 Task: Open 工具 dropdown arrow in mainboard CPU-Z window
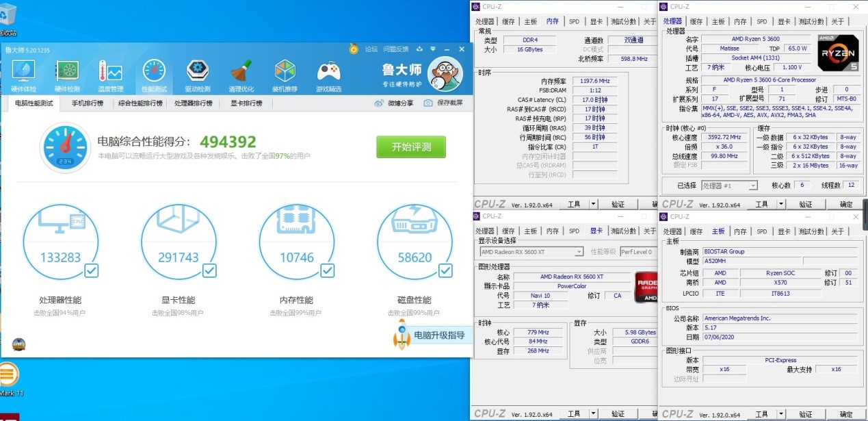780,413
